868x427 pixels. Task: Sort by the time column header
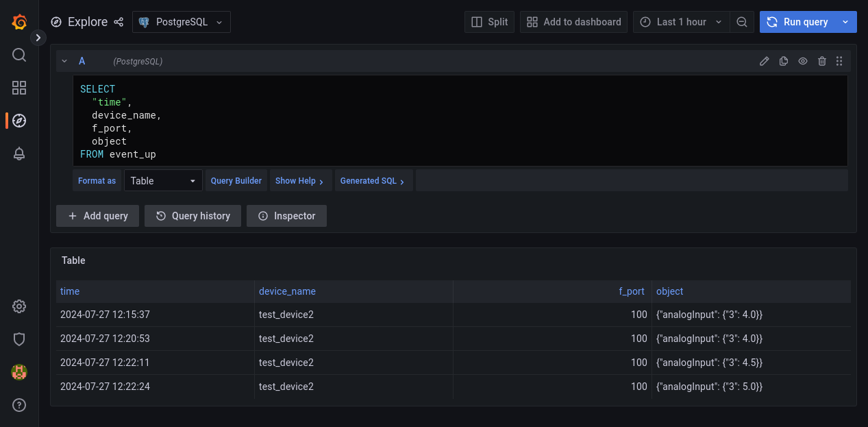70,291
